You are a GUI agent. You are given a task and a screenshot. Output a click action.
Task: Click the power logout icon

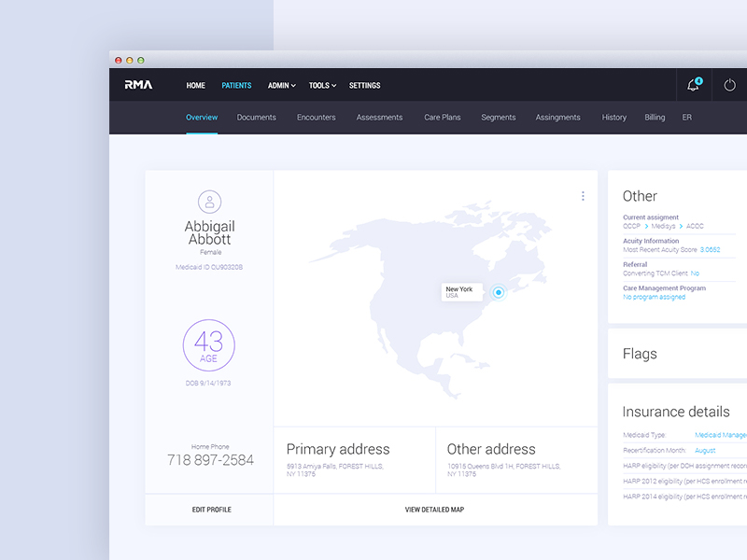tap(730, 85)
